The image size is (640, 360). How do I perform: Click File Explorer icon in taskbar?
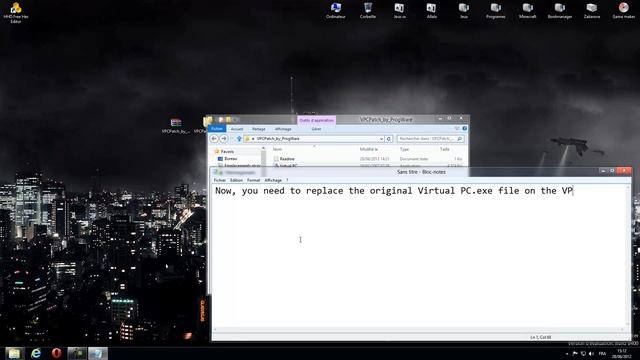point(14,353)
